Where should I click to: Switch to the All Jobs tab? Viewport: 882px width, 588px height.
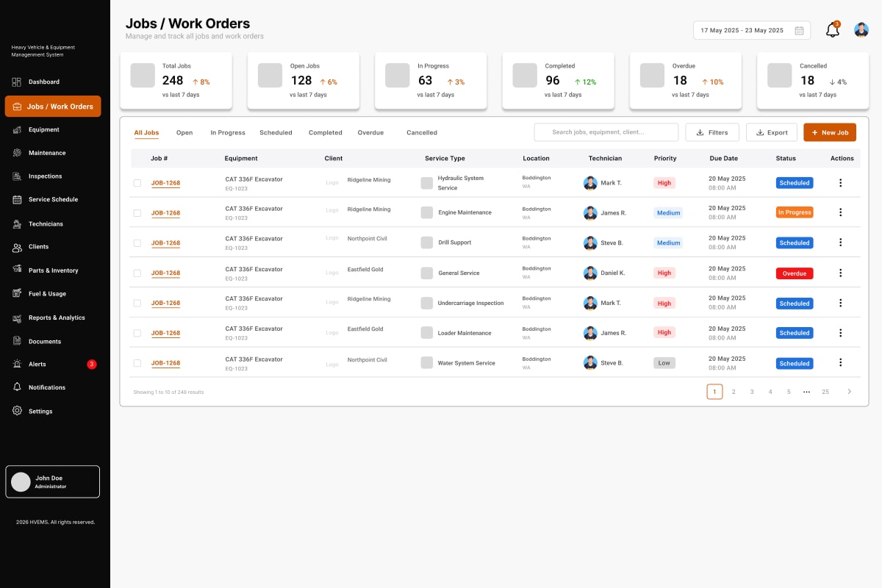pos(146,133)
